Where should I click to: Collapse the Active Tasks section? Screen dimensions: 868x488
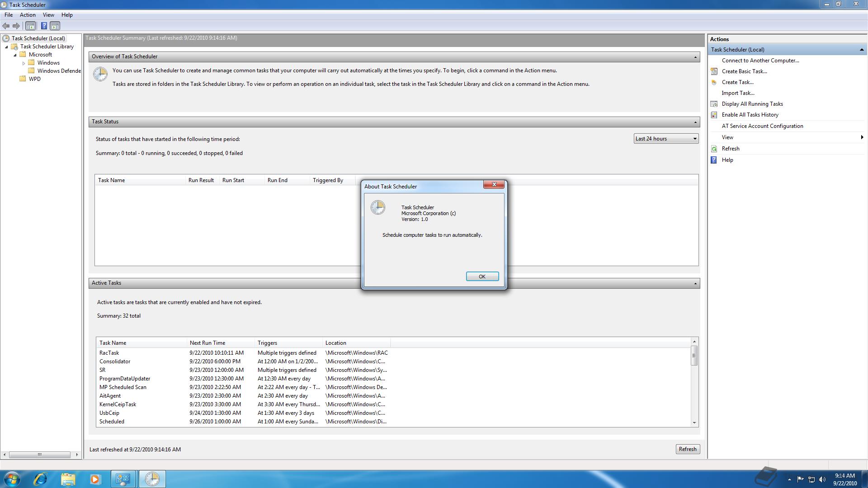pyautogui.click(x=695, y=283)
